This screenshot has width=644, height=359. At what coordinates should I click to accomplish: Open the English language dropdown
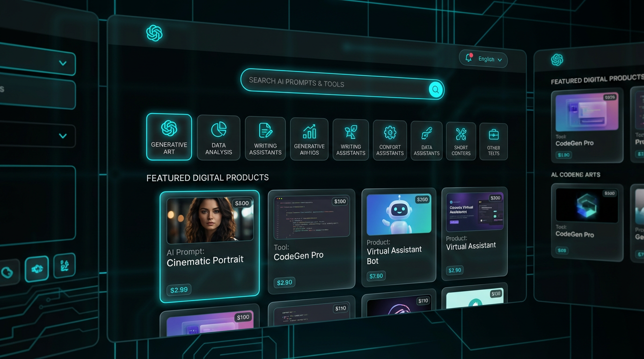coord(489,59)
